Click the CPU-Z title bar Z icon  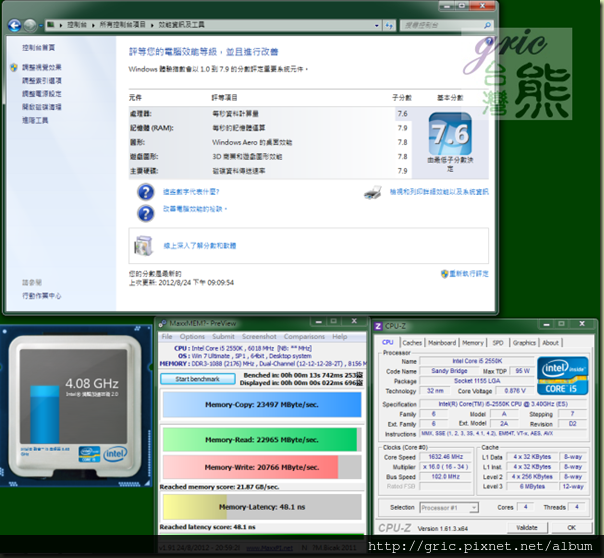378,326
